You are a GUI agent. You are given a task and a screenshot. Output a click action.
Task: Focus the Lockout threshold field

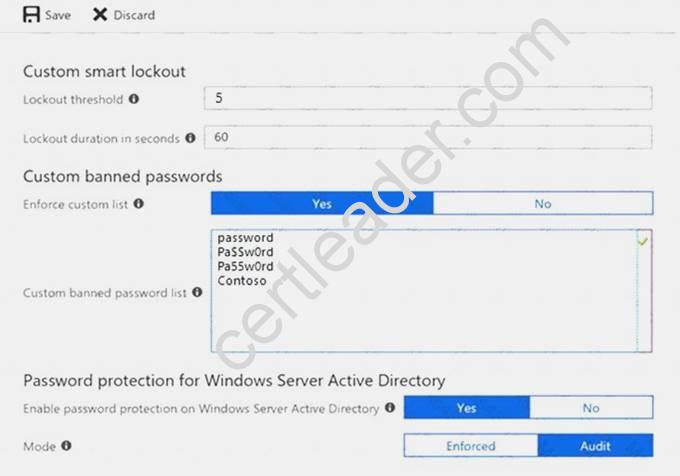click(428, 98)
